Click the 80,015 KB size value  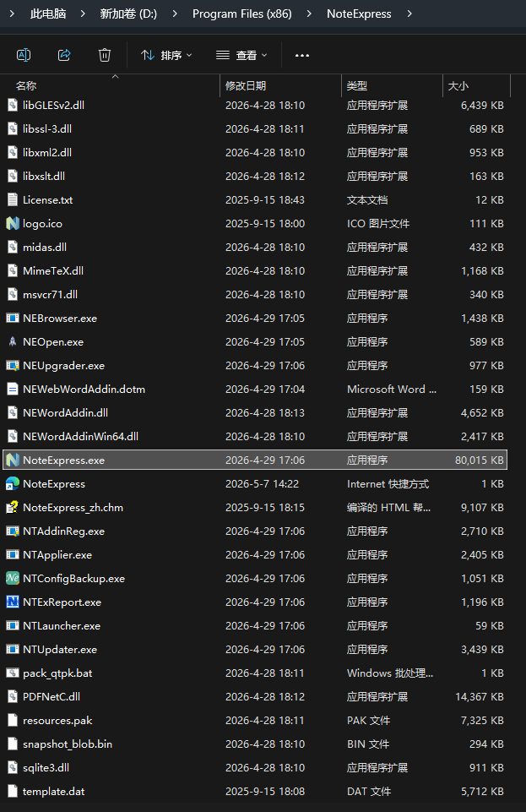[x=479, y=460]
